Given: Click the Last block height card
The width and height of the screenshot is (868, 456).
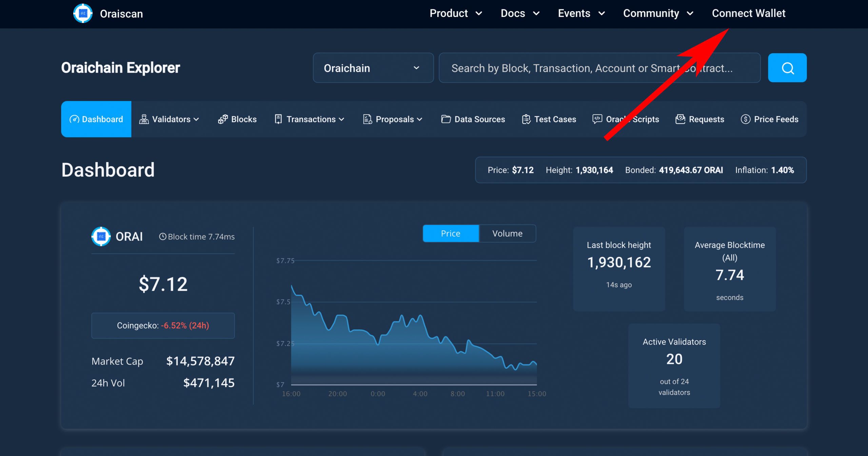Looking at the screenshot, I should click(x=619, y=269).
